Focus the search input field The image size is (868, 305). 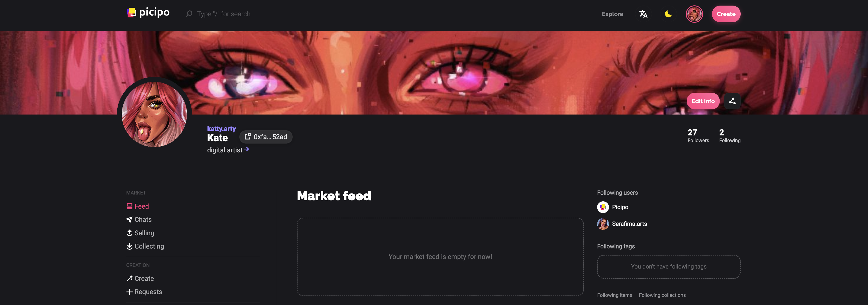coord(223,14)
